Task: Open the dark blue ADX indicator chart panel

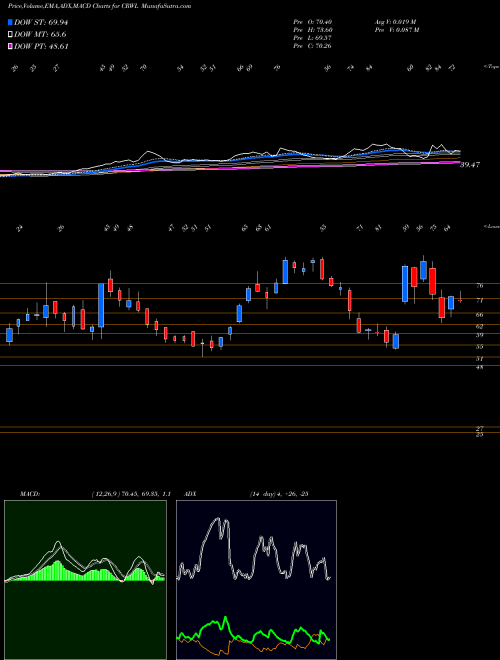Action: coord(256,580)
